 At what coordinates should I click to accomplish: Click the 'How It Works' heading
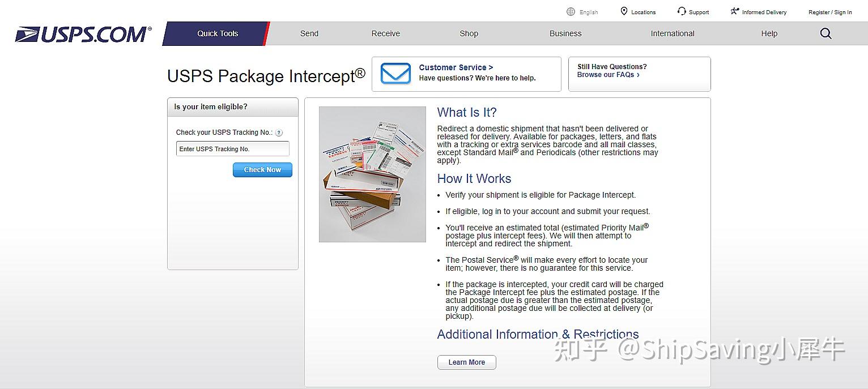(x=474, y=178)
